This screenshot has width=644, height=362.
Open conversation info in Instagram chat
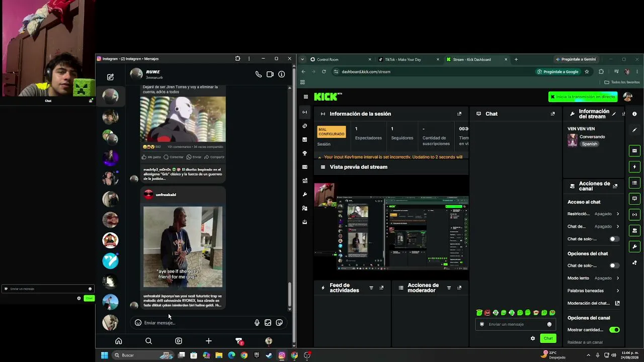(282, 74)
